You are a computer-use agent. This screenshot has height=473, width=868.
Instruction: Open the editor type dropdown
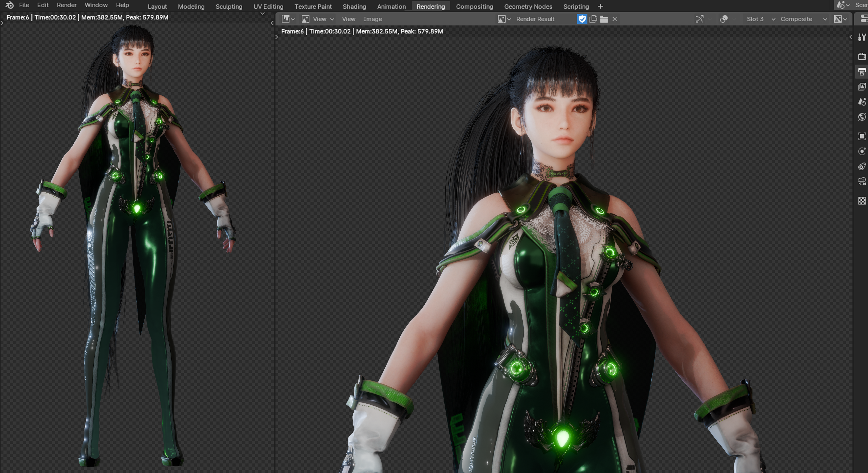[288, 19]
